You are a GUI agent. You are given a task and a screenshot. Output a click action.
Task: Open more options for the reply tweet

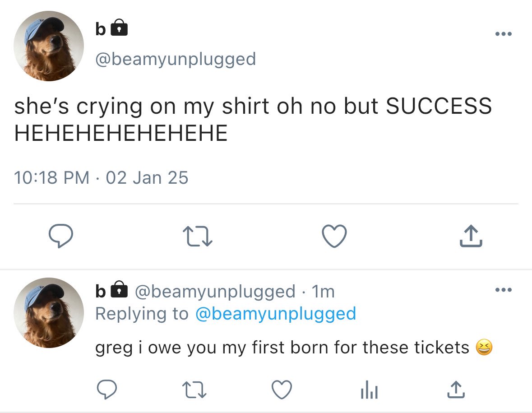click(504, 290)
